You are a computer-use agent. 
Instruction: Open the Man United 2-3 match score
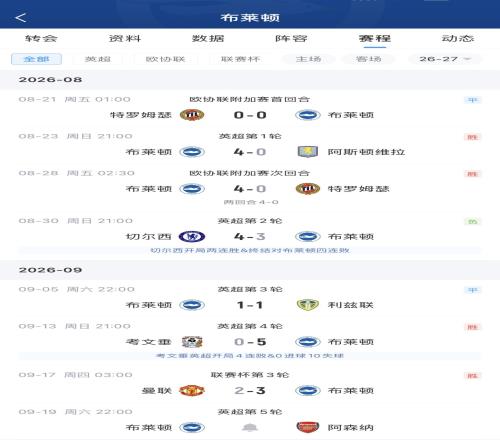[x=250, y=391]
